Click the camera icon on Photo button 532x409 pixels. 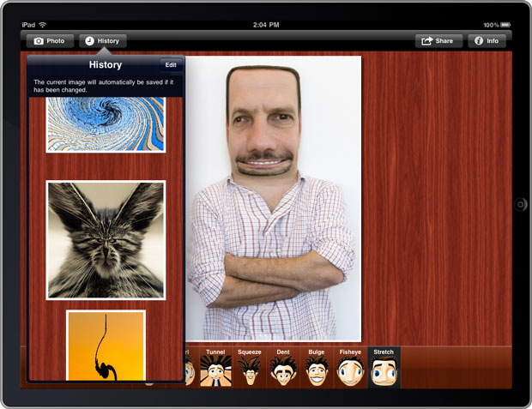pyautogui.click(x=38, y=41)
